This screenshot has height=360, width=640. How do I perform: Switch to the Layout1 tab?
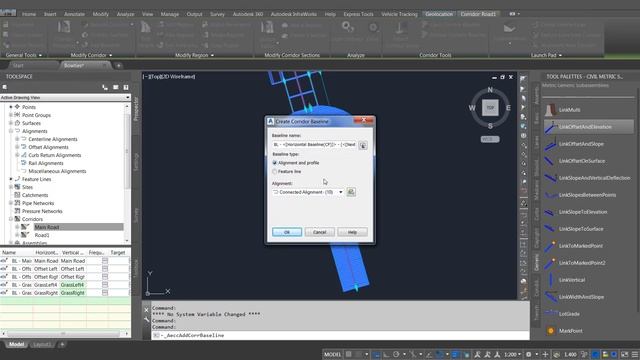tap(42, 345)
